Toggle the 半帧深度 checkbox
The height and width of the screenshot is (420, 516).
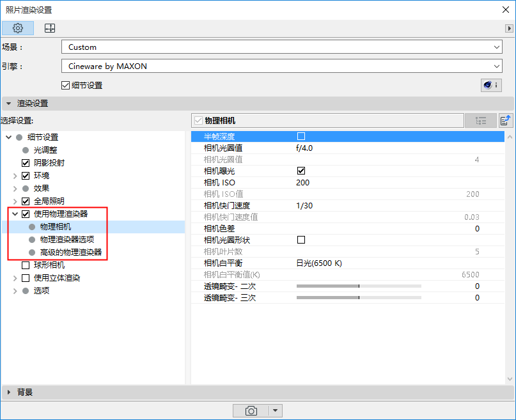[x=301, y=136]
